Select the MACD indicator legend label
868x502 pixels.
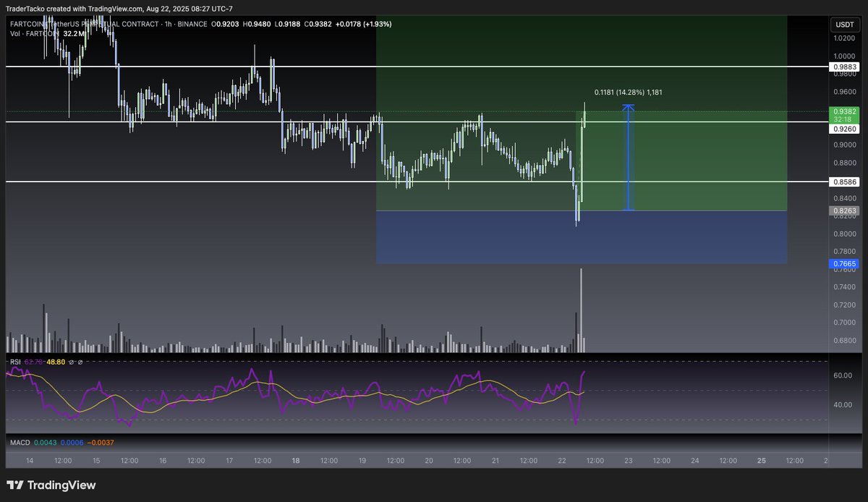19,442
